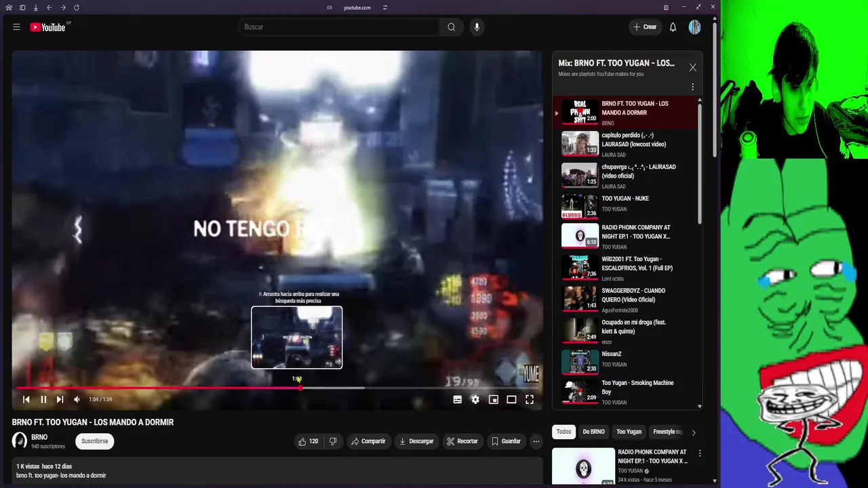Play Wil02001 ESCALOFRIOS playlist item
The height and width of the screenshot is (488, 868).
coord(625,268)
